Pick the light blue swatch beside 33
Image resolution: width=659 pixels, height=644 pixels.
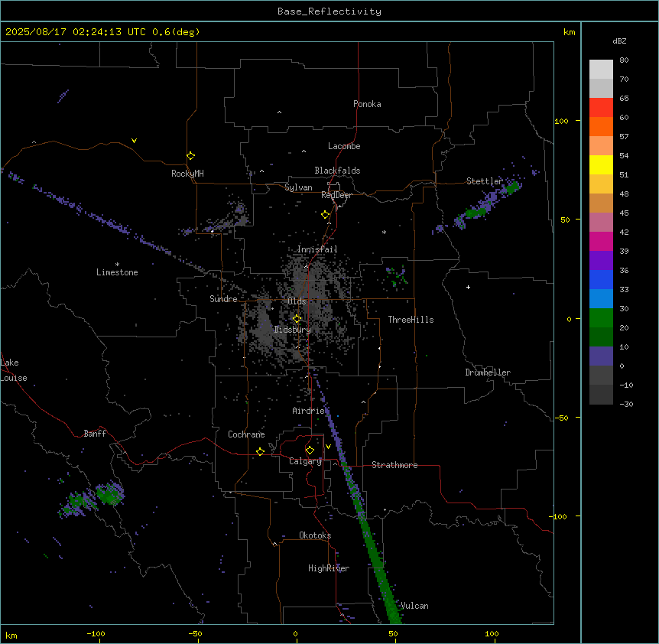601,298
